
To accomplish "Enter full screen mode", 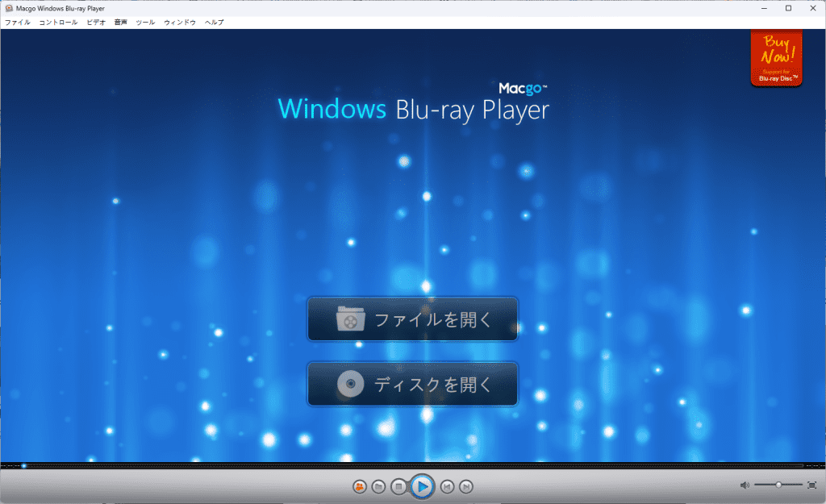I will point(811,485).
